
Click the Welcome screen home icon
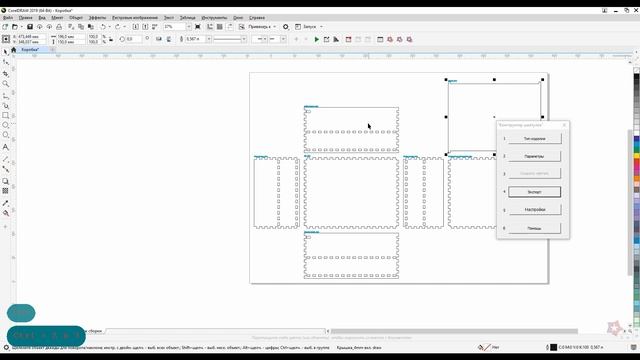pos(13,49)
